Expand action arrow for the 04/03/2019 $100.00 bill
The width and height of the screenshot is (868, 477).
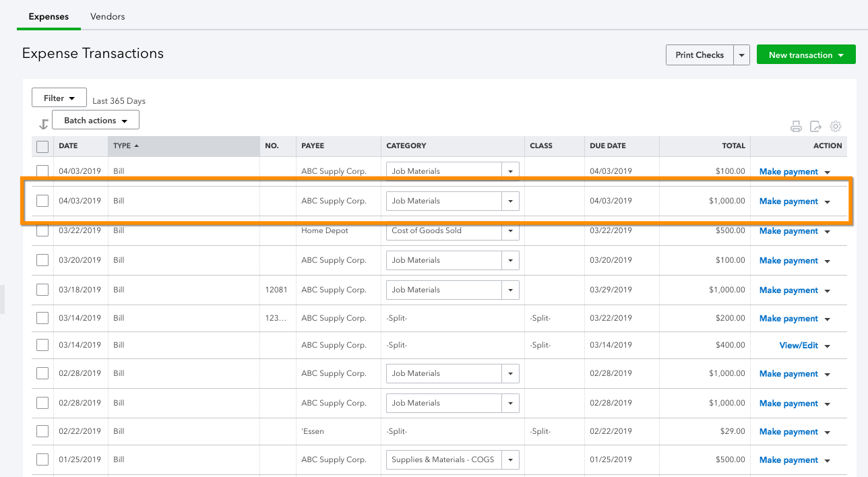click(827, 172)
